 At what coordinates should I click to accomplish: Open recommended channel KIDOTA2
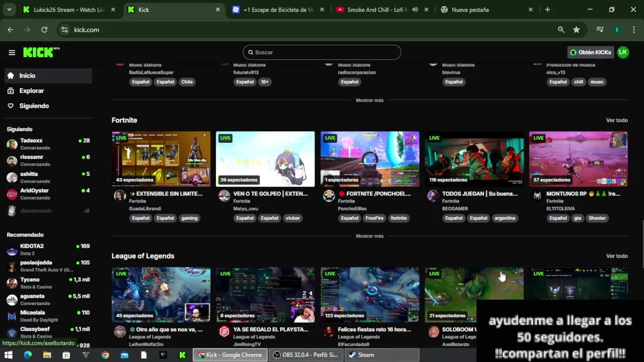coord(48,249)
